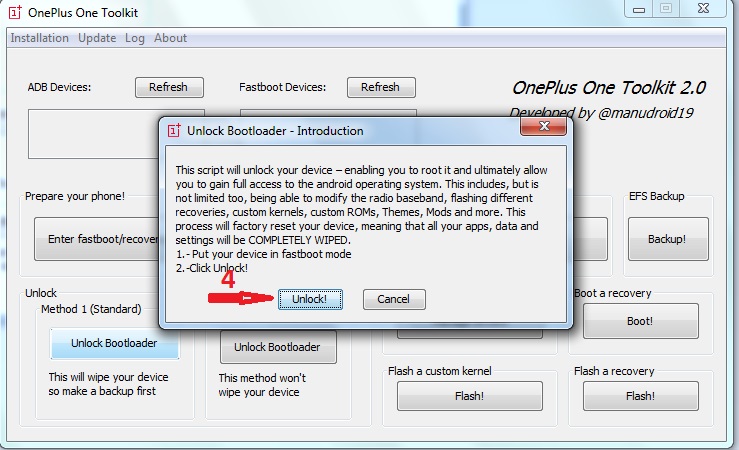Open the Installation menu
739x450 pixels.
click(x=39, y=38)
